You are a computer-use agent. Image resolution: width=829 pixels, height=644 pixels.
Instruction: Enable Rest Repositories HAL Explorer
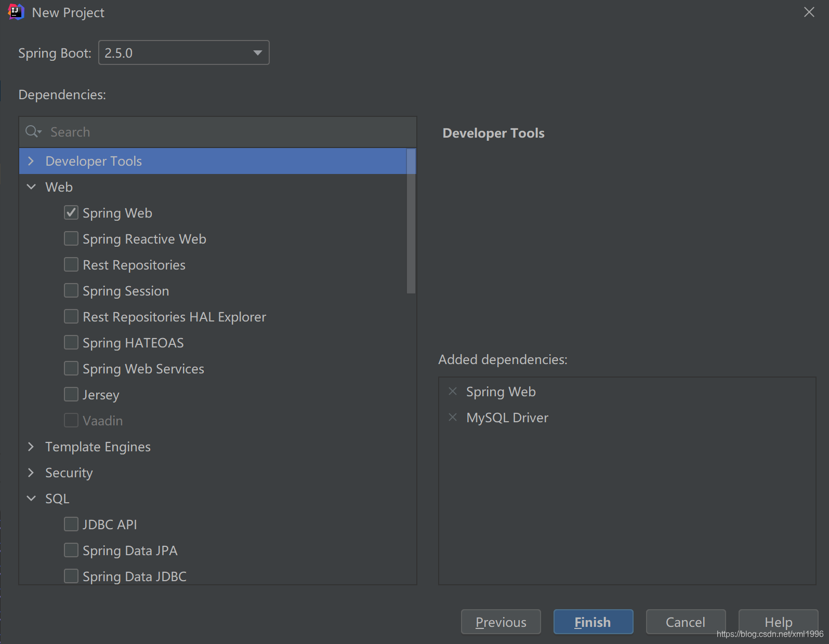click(x=71, y=316)
